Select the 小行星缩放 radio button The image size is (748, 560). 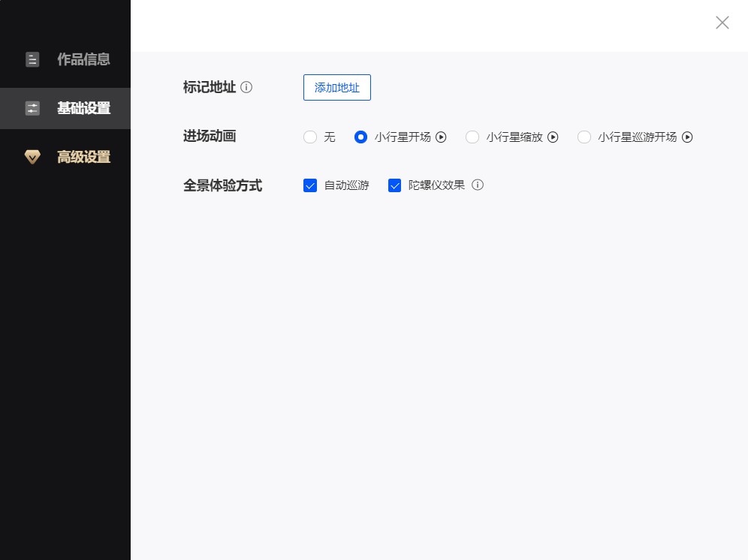[x=472, y=137]
